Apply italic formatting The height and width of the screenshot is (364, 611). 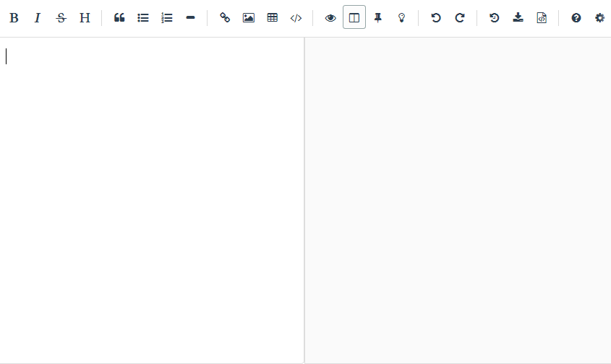coord(38,18)
